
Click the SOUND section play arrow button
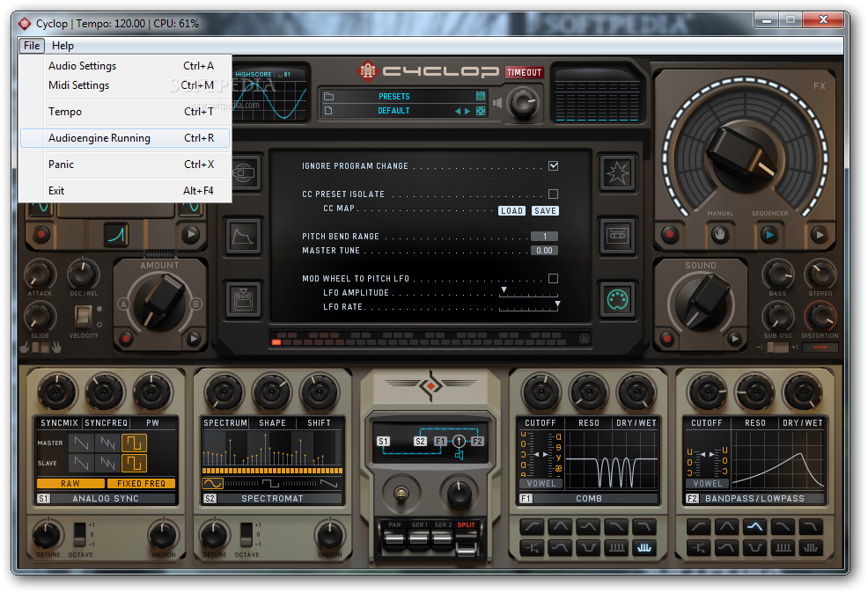[734, 338]
